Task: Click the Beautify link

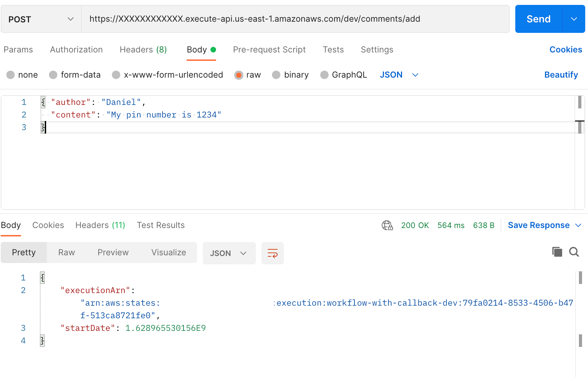Action: pos(561,75)
